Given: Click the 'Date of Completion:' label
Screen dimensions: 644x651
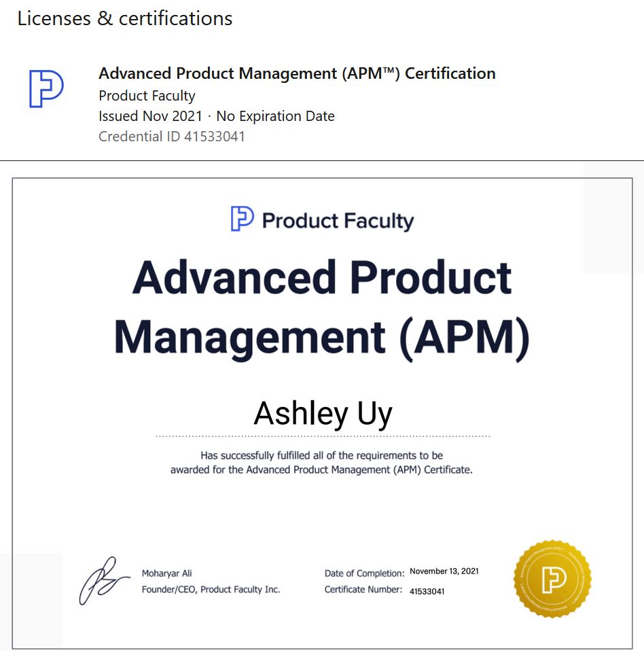Looking at the screenshot, I should 364,574.
